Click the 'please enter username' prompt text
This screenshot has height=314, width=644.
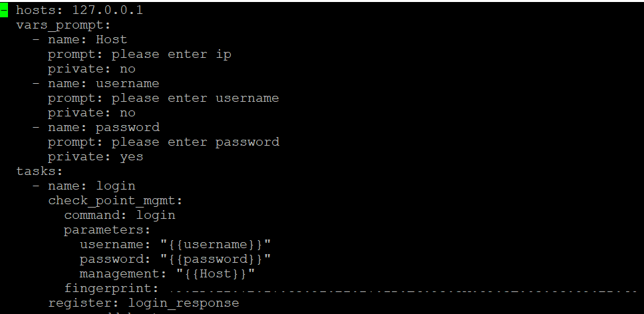point(195,98)
